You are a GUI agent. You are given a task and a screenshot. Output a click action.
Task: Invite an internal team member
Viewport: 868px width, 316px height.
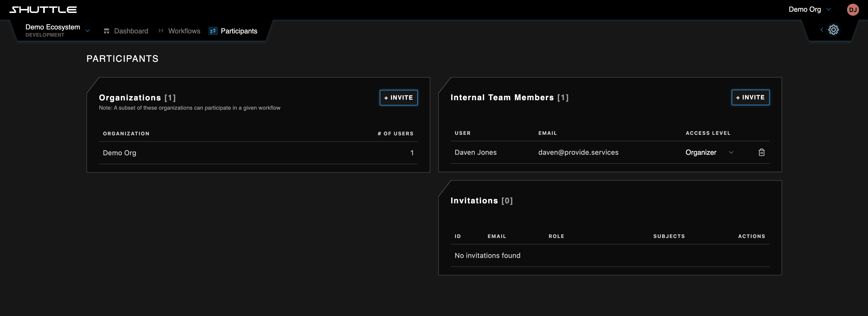tap(750, 97)
